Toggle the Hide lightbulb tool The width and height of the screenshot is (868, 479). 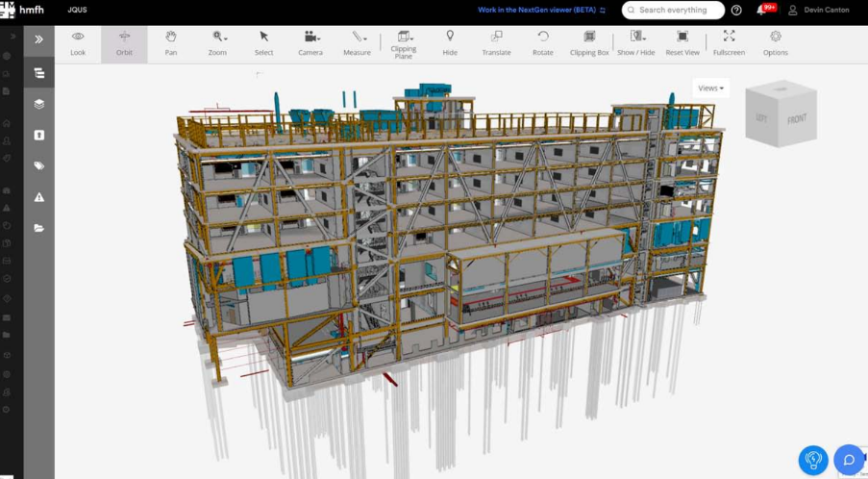(x=450, y=43)
